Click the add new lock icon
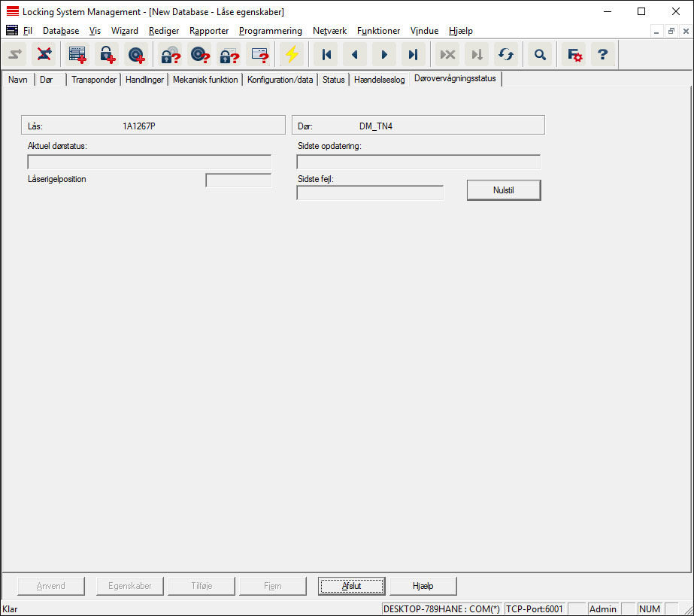Screen dimensions: 694x616 tap(106, 54)
